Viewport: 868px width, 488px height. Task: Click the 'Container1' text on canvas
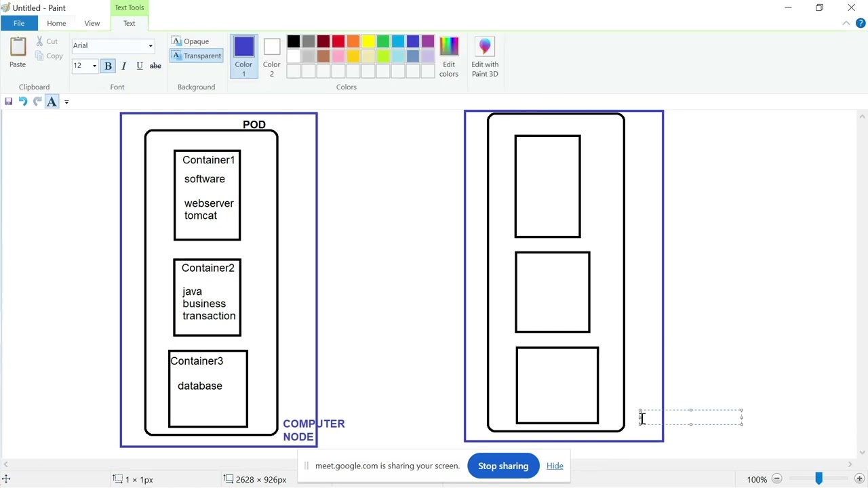pyautogui.click(x=208, y=160)
